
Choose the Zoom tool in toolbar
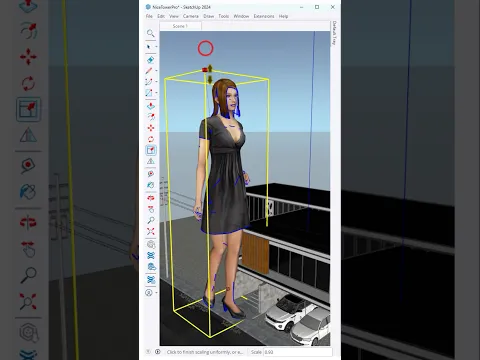pos(151,220)
